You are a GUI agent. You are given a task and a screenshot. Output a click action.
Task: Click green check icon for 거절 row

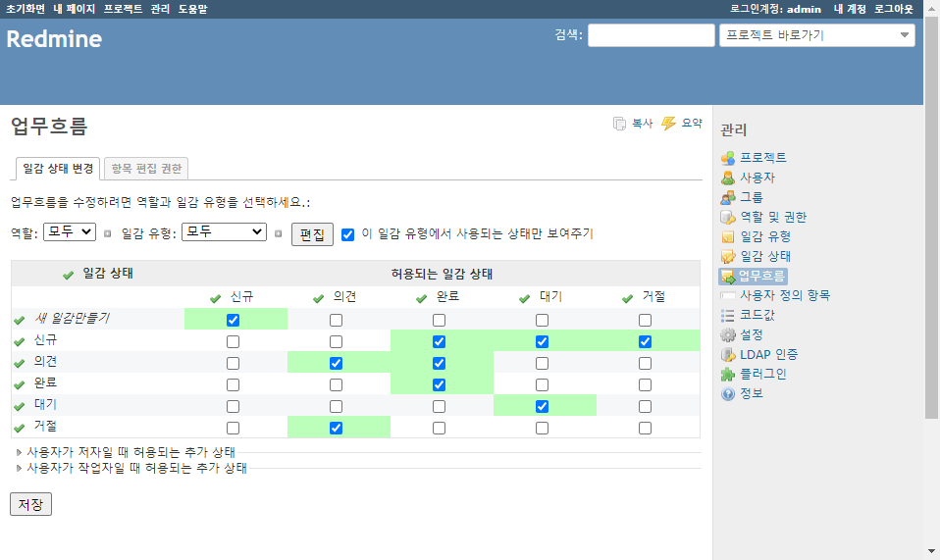point(20,428)
